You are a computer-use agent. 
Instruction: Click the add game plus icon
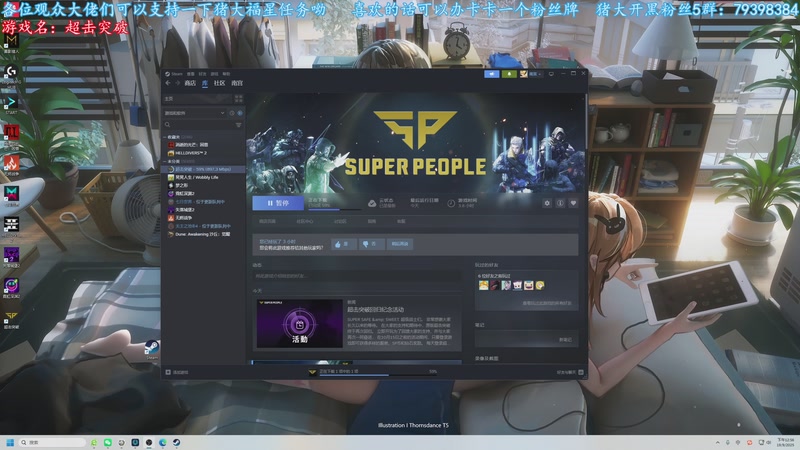pos(168,372)
